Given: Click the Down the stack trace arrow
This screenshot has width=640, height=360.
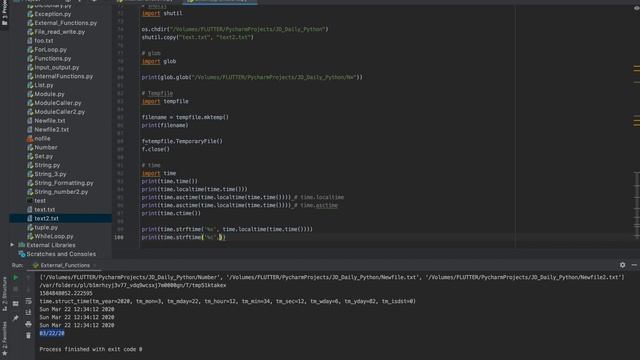Looking at the screenshot, I should (x=28, y=289).
